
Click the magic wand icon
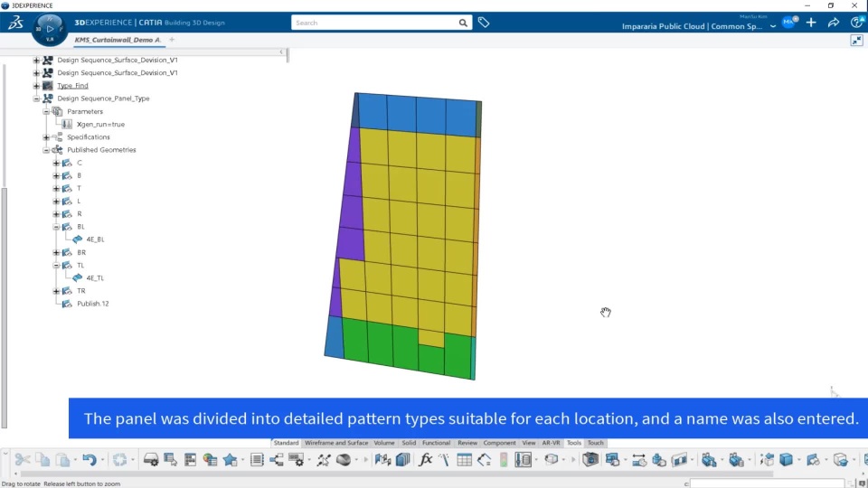[x=444, y=459]
